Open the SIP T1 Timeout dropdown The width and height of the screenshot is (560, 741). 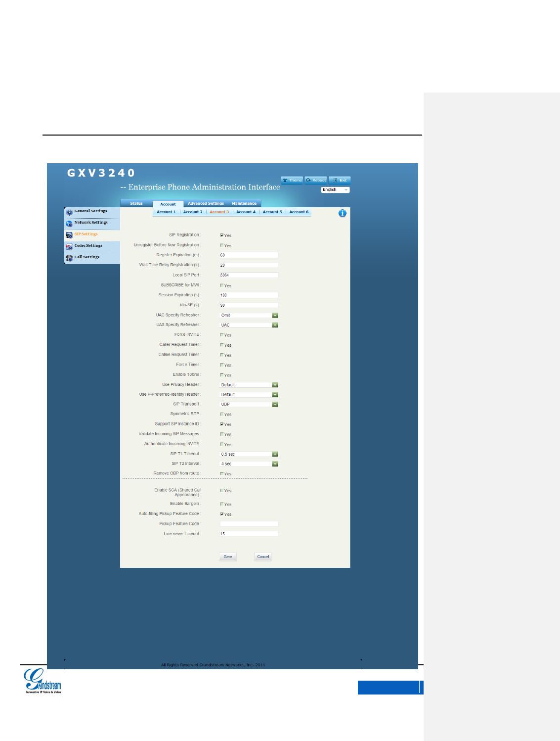point(249,454)
